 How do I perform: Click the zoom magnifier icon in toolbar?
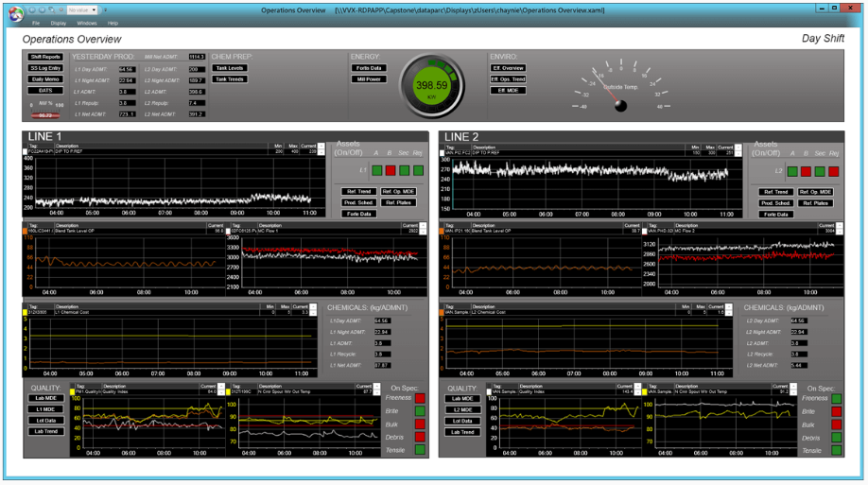[x=51, y=10]
